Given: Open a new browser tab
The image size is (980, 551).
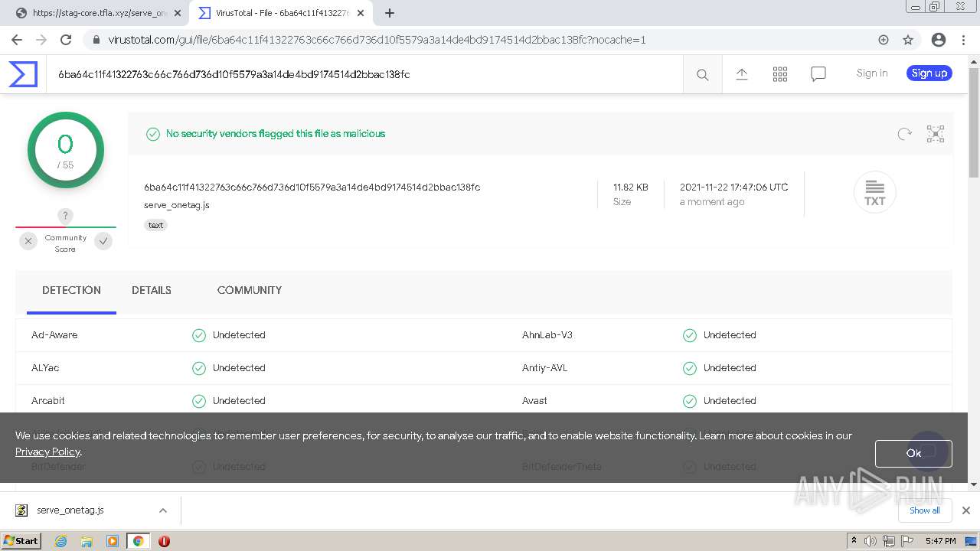Looking at the screenshot, I should (390, 13).
